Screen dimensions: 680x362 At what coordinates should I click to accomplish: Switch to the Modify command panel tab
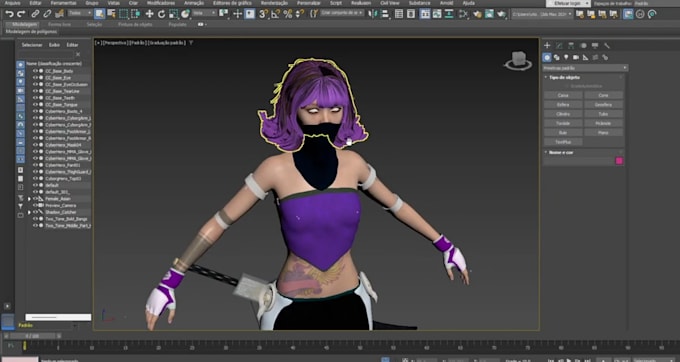pos(559,46)
